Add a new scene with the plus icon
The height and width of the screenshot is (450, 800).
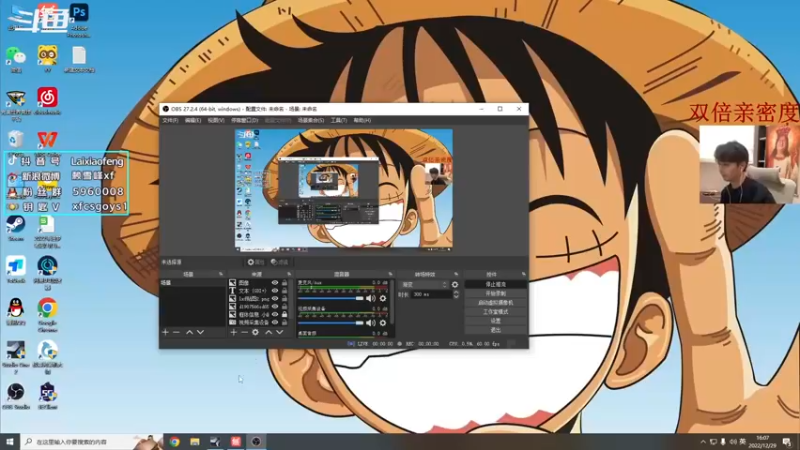click(x=165, y=332)
